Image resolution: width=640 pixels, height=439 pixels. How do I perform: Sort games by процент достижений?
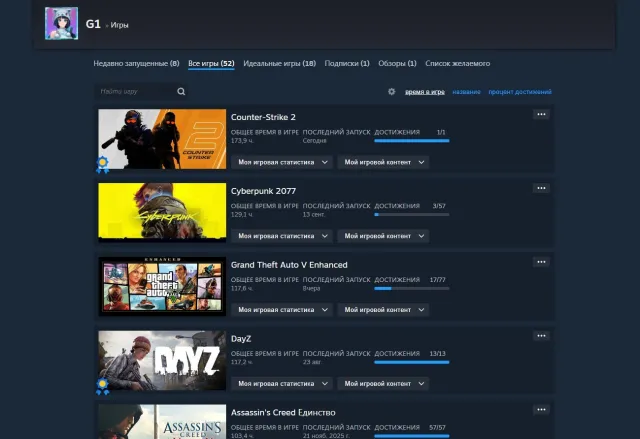pos(520,92)
